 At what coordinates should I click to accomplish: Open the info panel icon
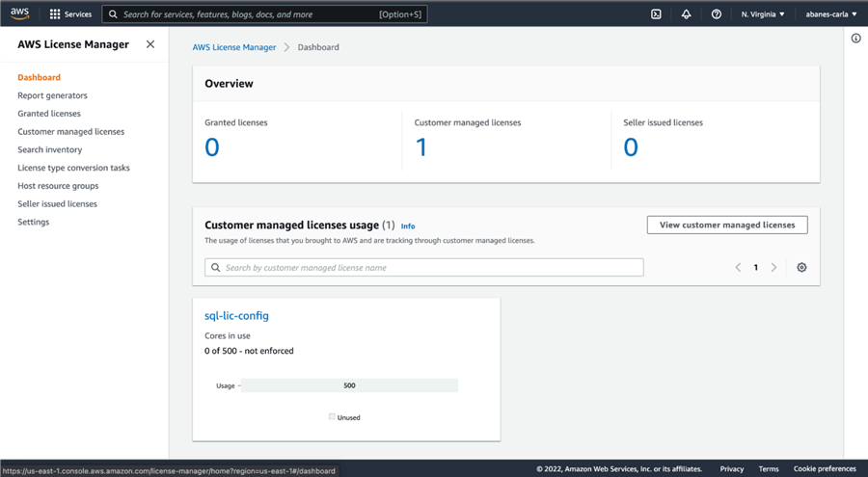(855, 39)
